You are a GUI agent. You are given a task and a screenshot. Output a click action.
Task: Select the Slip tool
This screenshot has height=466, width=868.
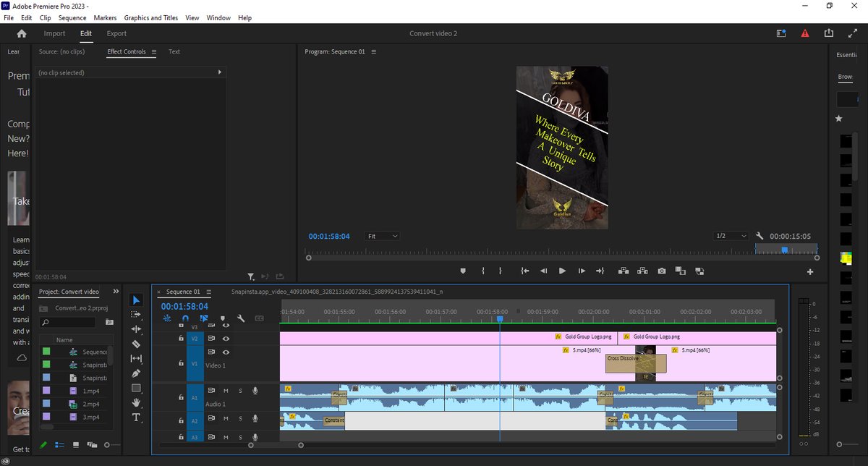136,359
